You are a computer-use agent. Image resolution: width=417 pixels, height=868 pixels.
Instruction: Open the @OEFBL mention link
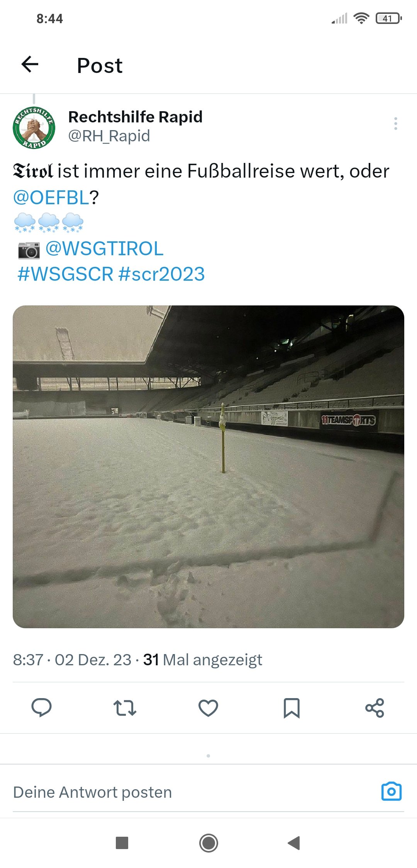[51, 197]
